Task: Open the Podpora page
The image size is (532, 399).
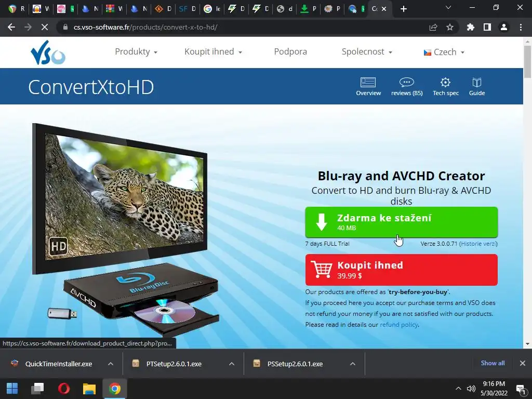Action: click(290, 51)
